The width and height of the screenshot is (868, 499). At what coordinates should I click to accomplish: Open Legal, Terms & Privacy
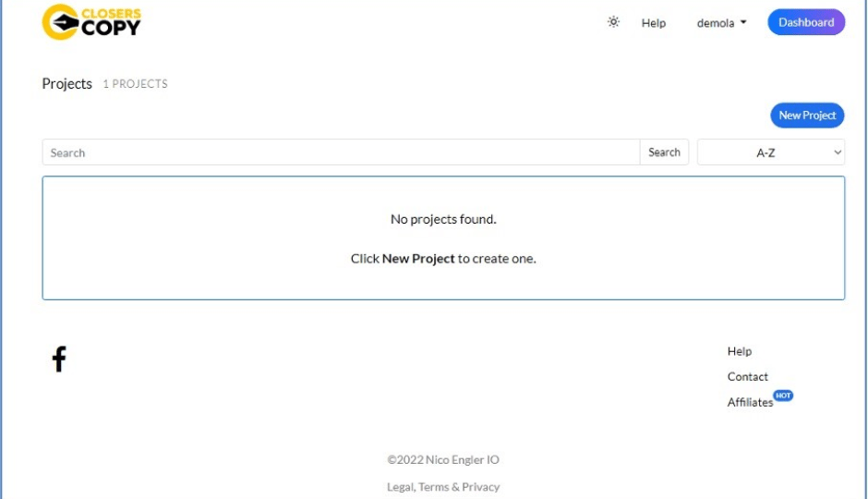pyautogui.click(x=443, y=487)
